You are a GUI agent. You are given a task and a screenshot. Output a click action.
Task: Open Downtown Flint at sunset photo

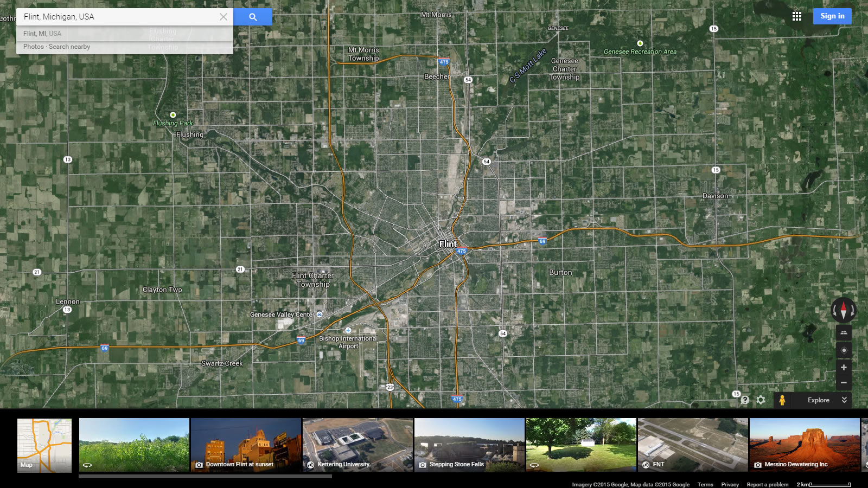pyautogui.click(x=246, y=445)
